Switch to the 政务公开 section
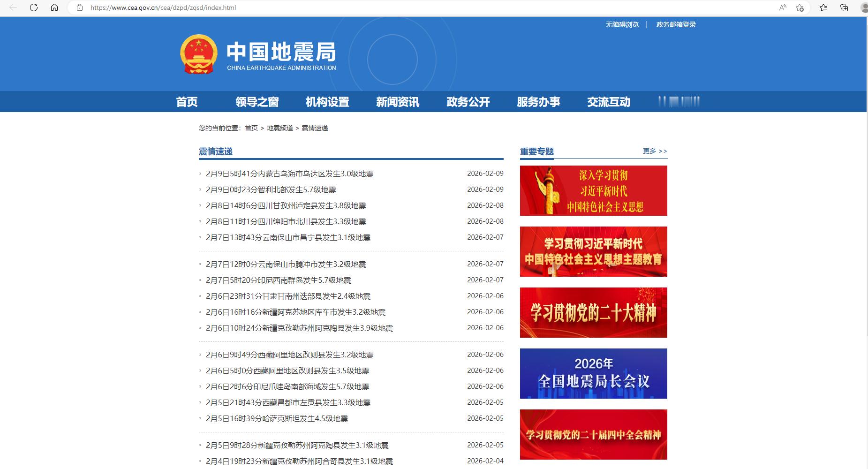 click(468, 101)
